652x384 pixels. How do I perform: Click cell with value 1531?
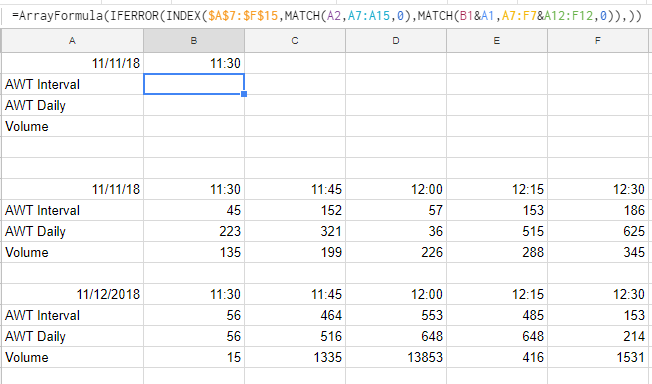coord(598,357)
